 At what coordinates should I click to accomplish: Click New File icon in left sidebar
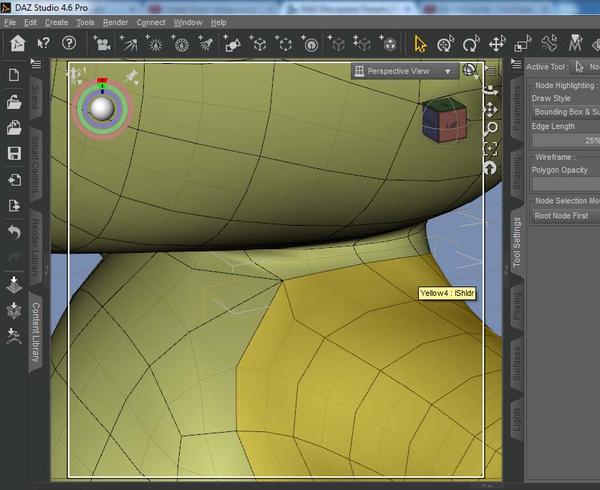pos(14,75)
